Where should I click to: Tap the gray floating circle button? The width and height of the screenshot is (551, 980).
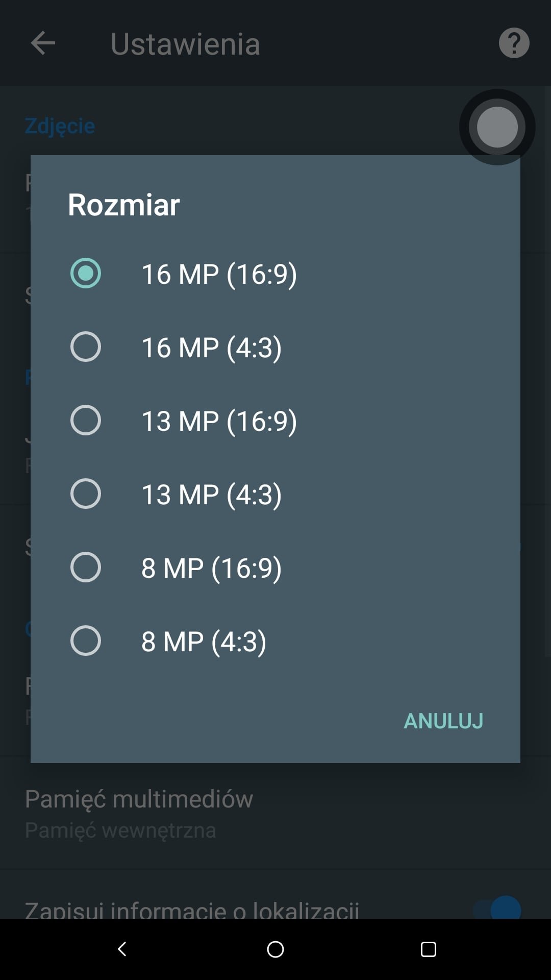click(x=497, y=127)
